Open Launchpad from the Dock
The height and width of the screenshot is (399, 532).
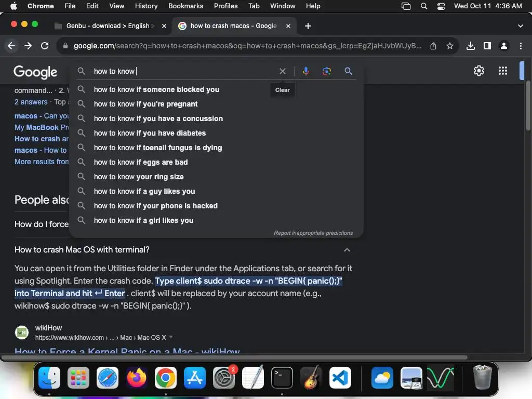pyautogui.click(x=78, y=378)
